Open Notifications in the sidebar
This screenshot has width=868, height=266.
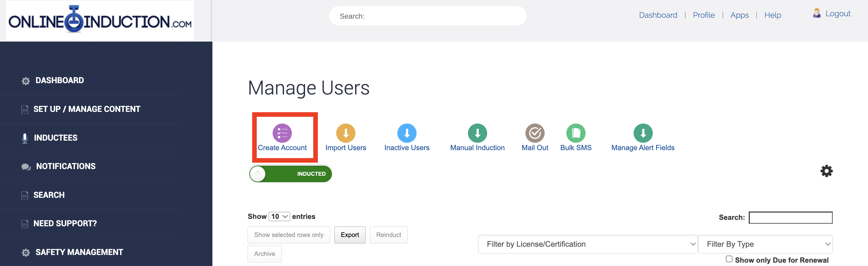66,166
